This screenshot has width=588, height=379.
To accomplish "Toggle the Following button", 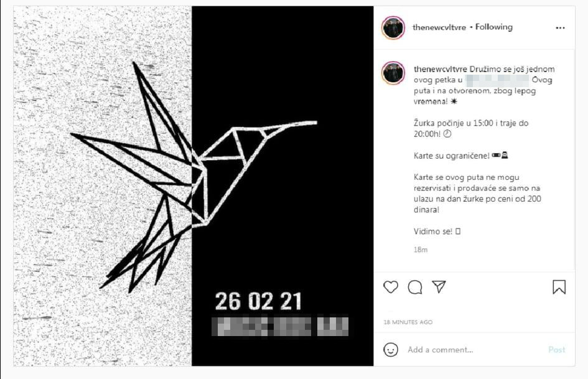I will click(494, 27).
